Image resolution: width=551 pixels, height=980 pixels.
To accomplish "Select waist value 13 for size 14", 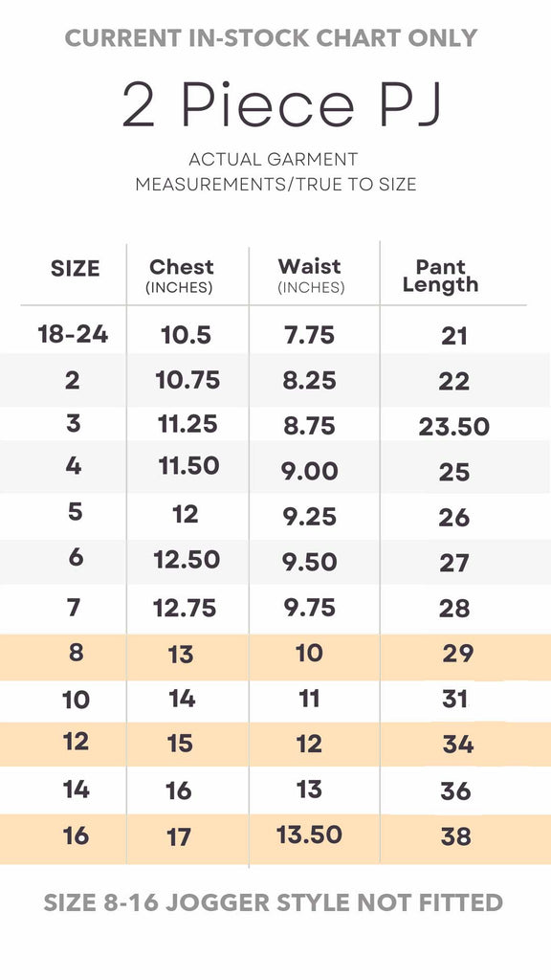I will 309,790.
